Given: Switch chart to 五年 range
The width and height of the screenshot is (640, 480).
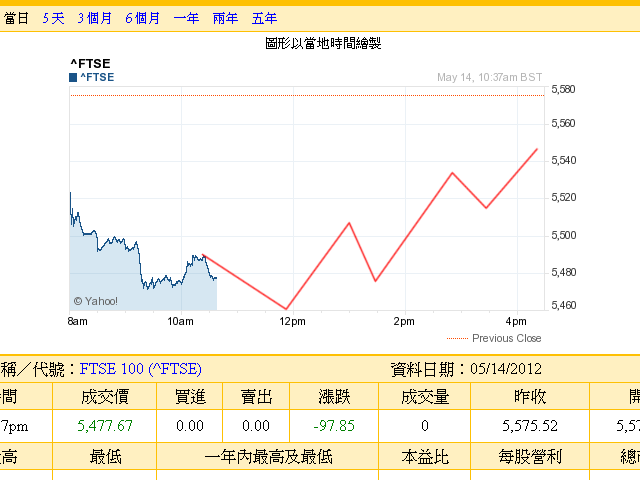Looking at the screenshot, I should click(264, 18).
